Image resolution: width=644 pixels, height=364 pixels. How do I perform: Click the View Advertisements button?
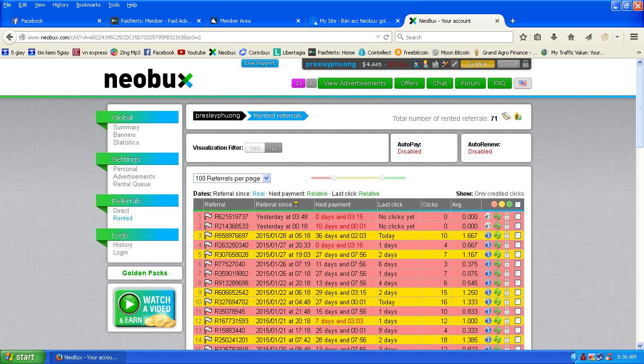click(x=355, y=83)
